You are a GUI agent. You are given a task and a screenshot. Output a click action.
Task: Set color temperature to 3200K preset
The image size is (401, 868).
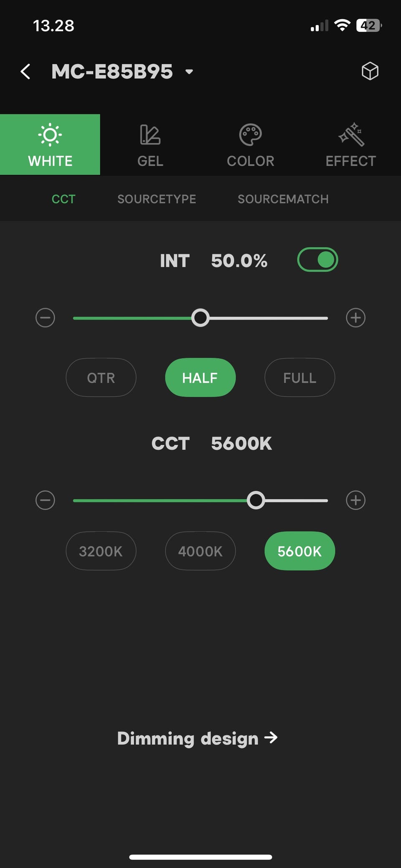point(101,551)
